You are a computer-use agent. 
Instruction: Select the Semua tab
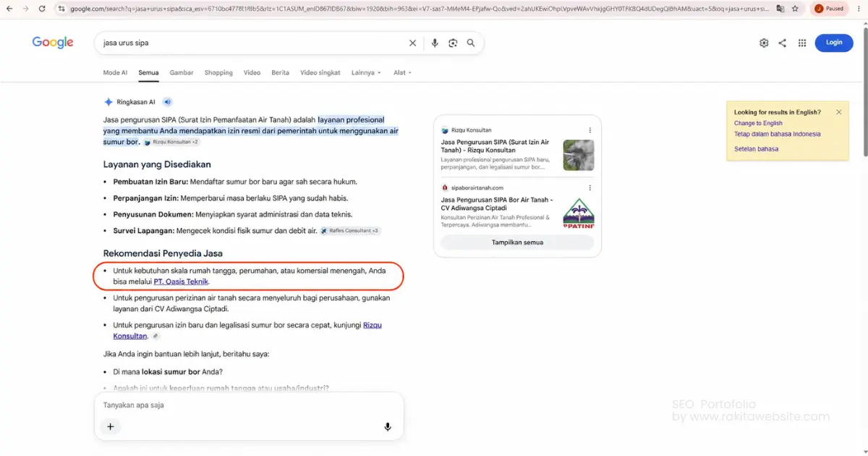click(148, 72)
